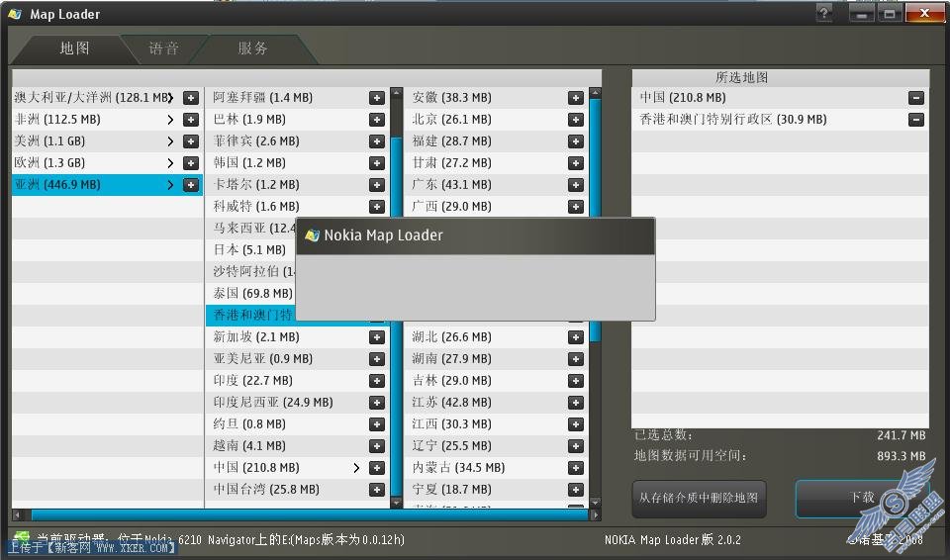The height and width of the screenshot is (560, 950).
Task: Add 湖北 (26.6 MB) province map plus icon
Action: click(576, 337)
